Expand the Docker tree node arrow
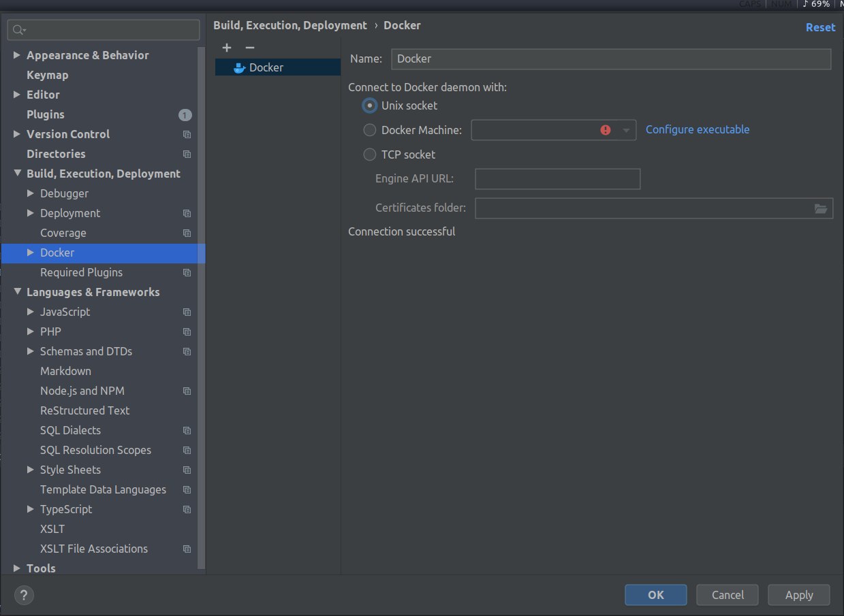 [x=31, y=253]
